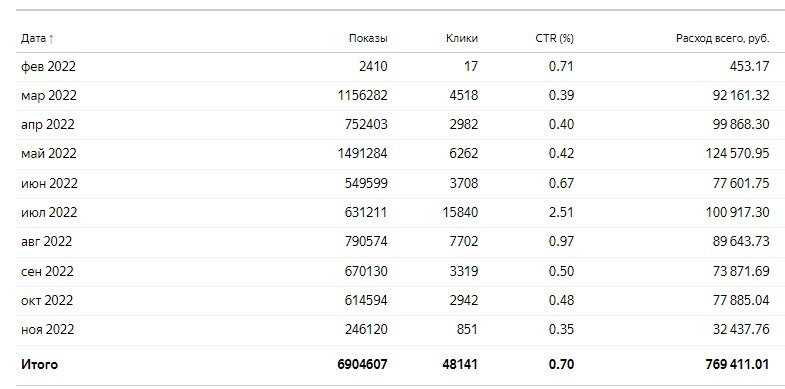Click окт 2022 spend value 77 885.04
785x389 pixels.
[x=741, y=300]
